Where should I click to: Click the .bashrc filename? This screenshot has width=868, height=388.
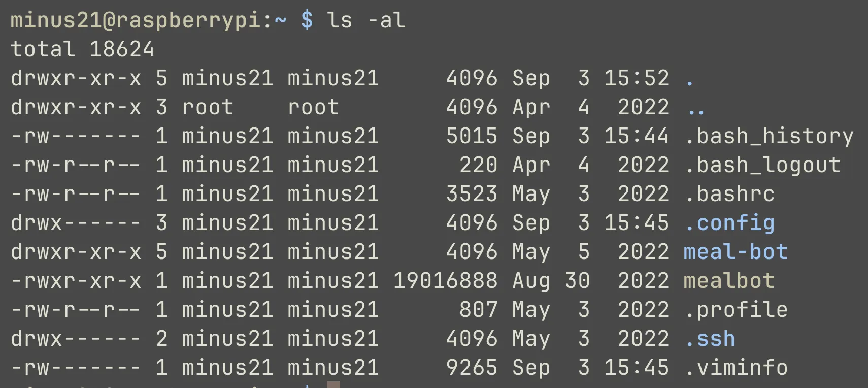pyautogui.click(x=729, y=194)
